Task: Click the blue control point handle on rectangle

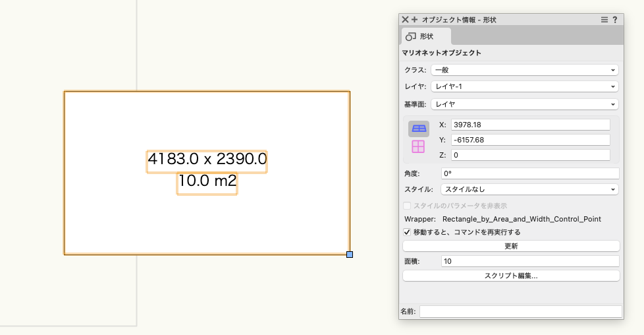Action: pos(350,255)
